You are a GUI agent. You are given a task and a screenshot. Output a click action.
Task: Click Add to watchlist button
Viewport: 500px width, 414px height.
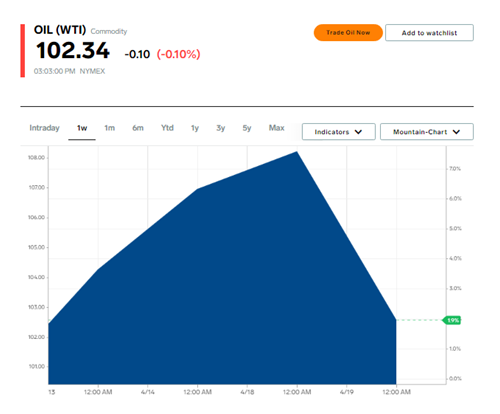click(x=429, y=33)
